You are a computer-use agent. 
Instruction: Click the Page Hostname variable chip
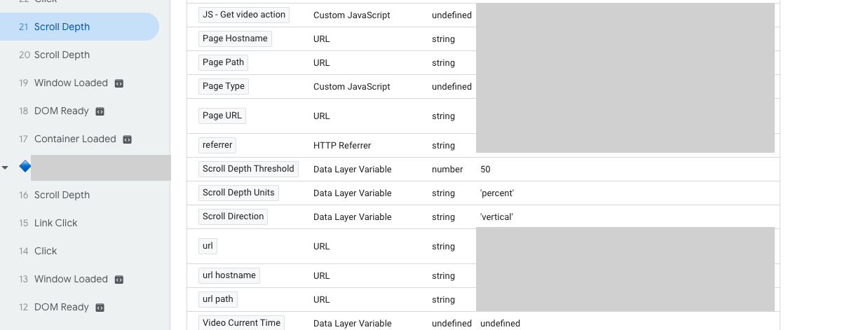pyautogui.click(x=235, y=39)
